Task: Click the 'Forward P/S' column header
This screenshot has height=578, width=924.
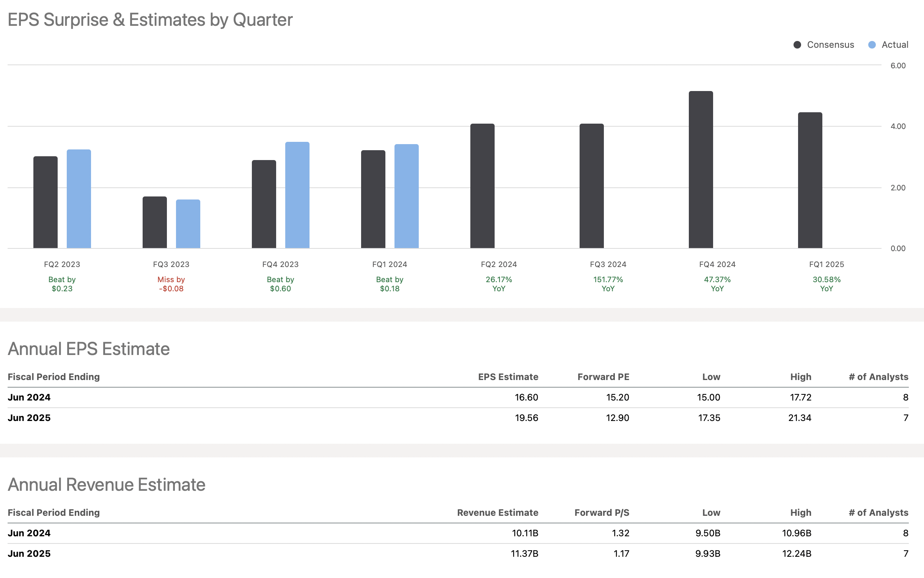Action: (602, 512)
